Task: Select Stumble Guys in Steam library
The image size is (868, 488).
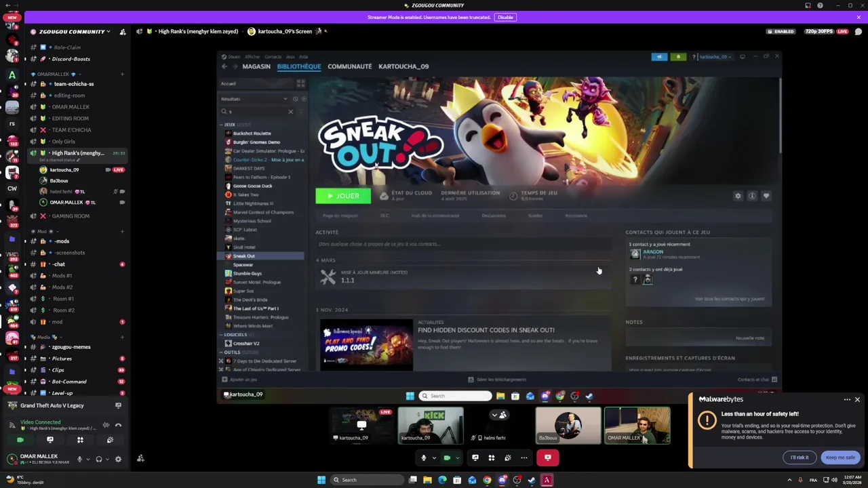Action: pos(247,273)
